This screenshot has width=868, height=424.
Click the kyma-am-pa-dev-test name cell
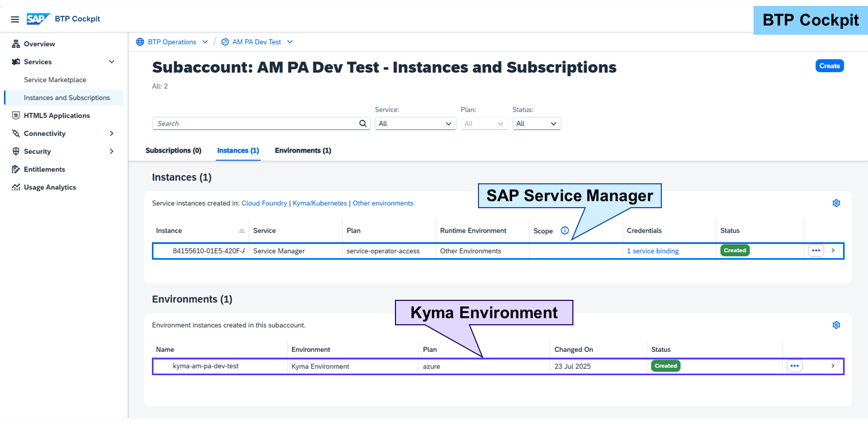[206, 366]
